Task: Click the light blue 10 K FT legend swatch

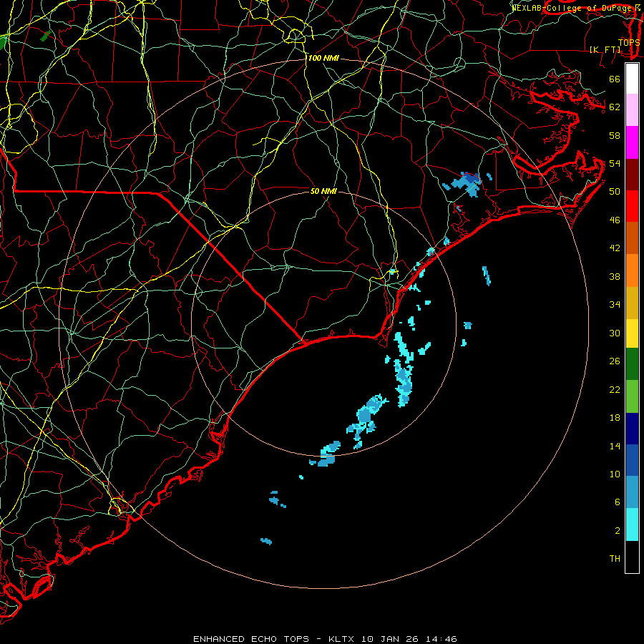Action: click(632, 492)
